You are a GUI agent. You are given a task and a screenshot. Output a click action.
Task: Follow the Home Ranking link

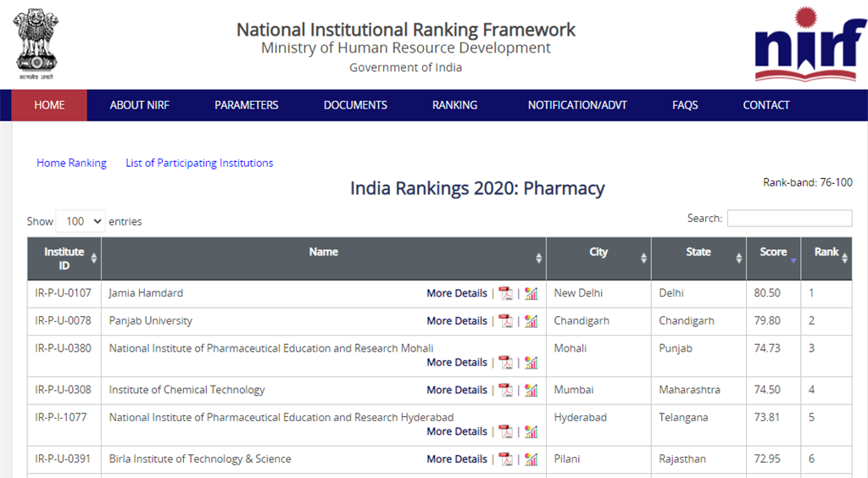coord(71,163)
